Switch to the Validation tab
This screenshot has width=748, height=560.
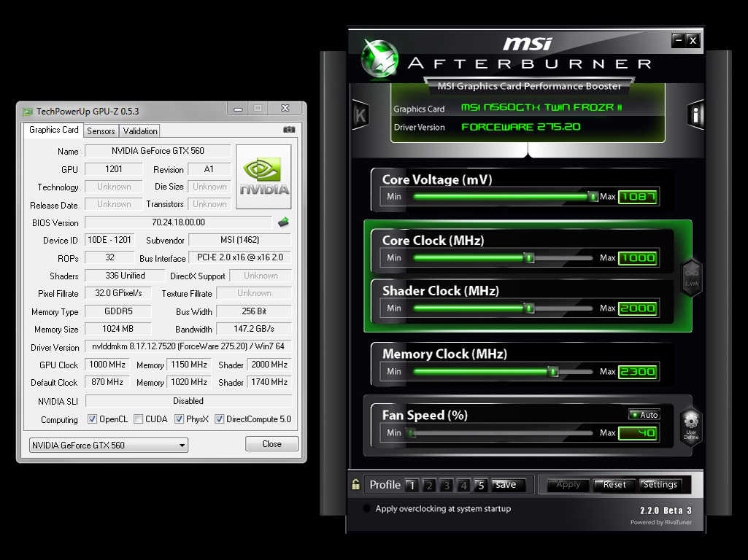(140, 131)
